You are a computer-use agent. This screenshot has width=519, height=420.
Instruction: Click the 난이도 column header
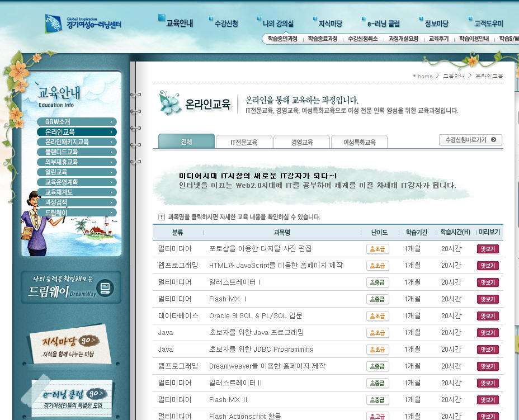[x=379, y=232]
